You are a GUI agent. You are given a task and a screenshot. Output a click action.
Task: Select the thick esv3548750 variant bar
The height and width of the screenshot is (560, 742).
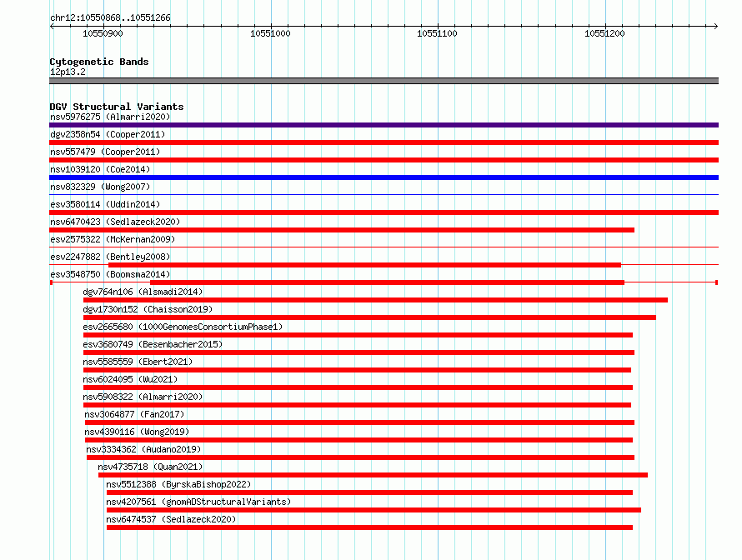coord(387,282)
